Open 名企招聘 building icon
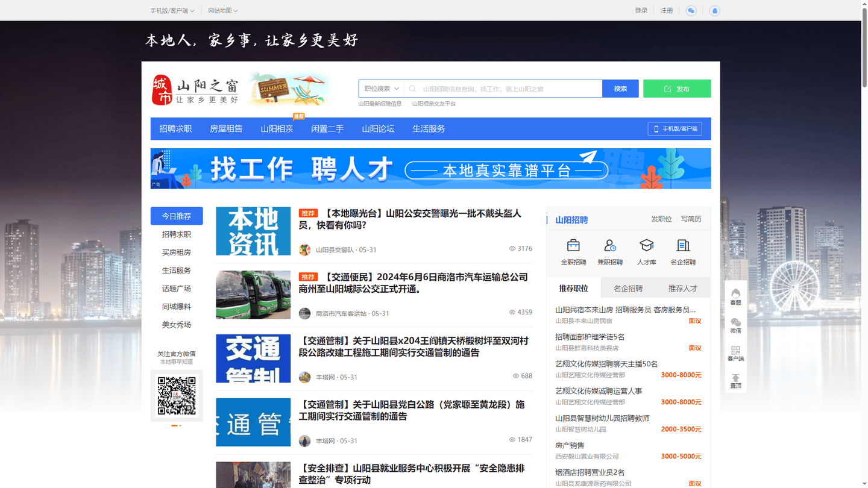The height and width of the screenshot is (488, 868). 683,245
